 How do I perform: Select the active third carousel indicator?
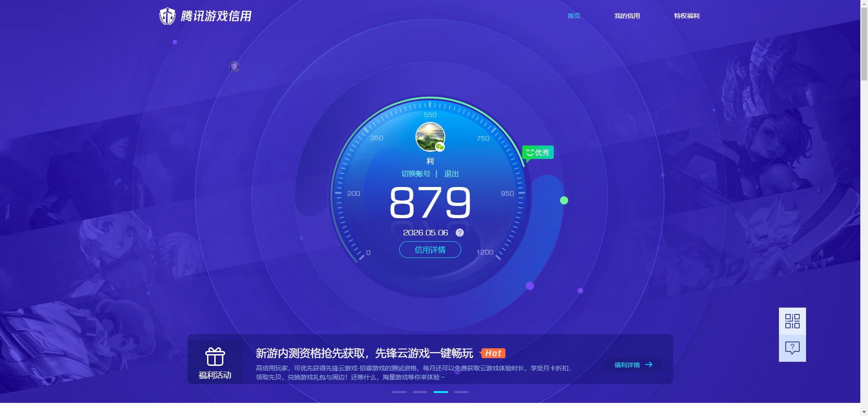[441, 392]
